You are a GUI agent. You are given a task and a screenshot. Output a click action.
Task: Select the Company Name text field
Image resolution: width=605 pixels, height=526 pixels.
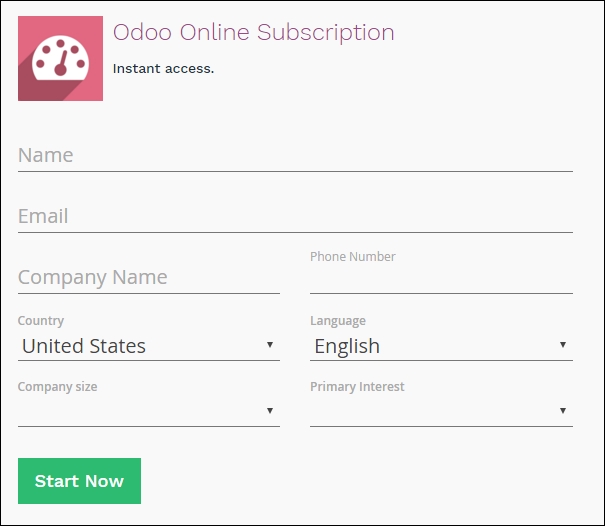tap(149, 277)
